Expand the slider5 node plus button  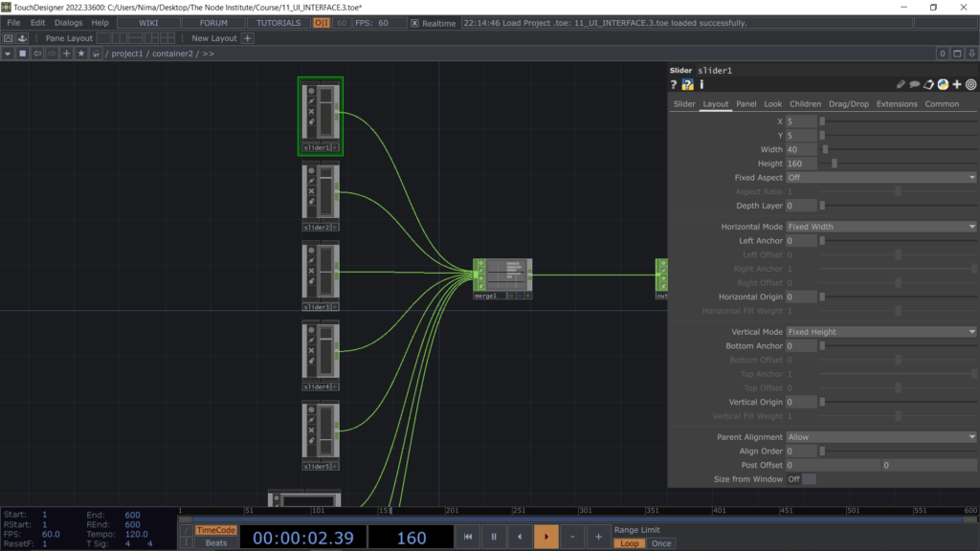point(335,467)
